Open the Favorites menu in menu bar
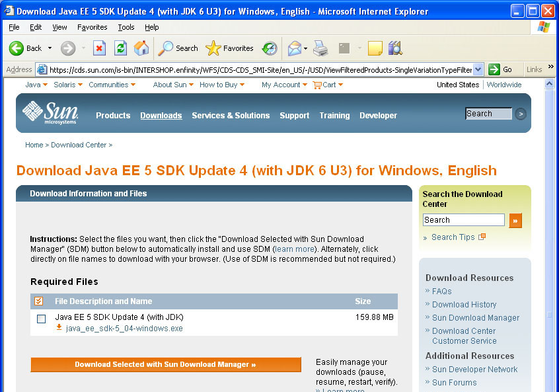 [x=92, y=27]
